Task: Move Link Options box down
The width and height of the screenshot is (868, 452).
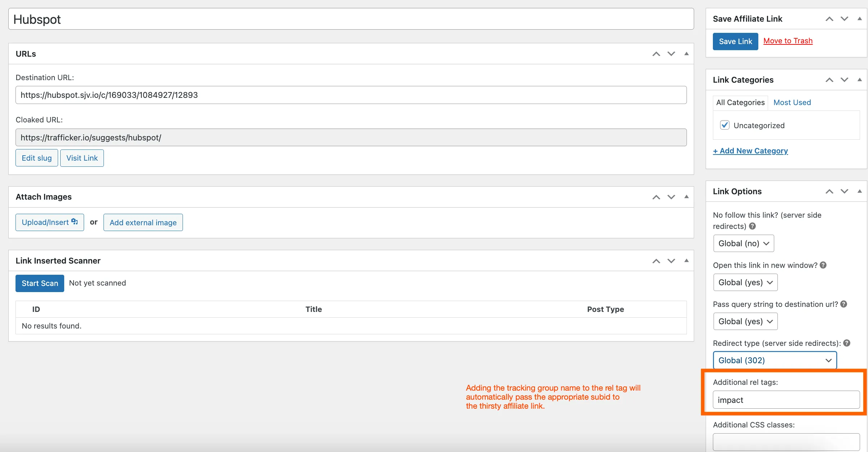Action: point(844,191)
